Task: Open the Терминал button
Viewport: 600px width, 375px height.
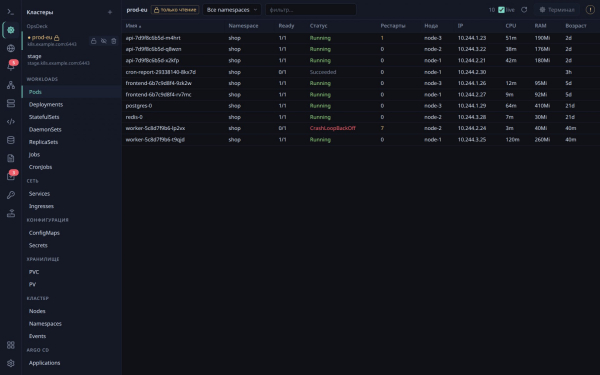Action: tap(557, 10)
